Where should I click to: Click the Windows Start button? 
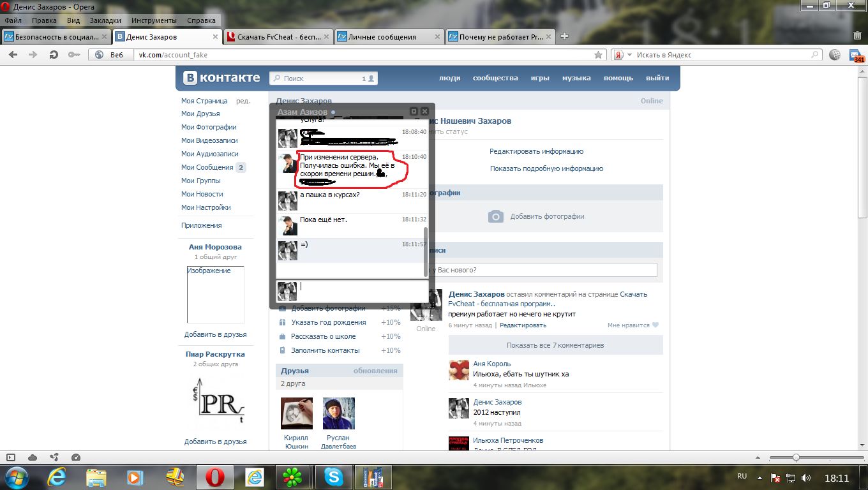tap(17, 477)
